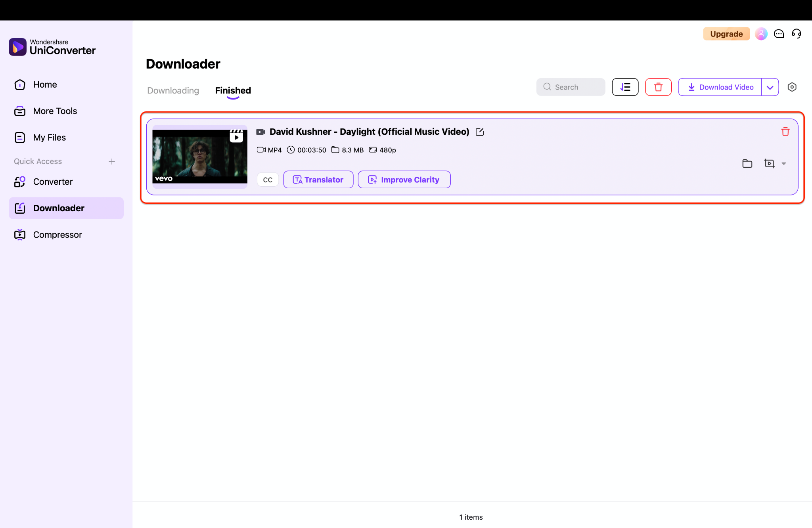Open the feedback message icon
Image resolution: width=812 pixels, height=528 pixels.
coord(779,34)
